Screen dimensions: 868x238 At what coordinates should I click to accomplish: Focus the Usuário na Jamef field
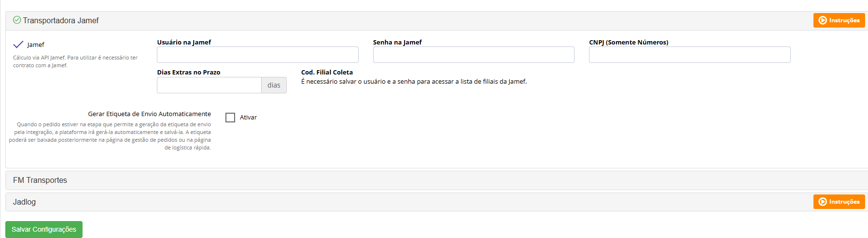tap(257, 55)
